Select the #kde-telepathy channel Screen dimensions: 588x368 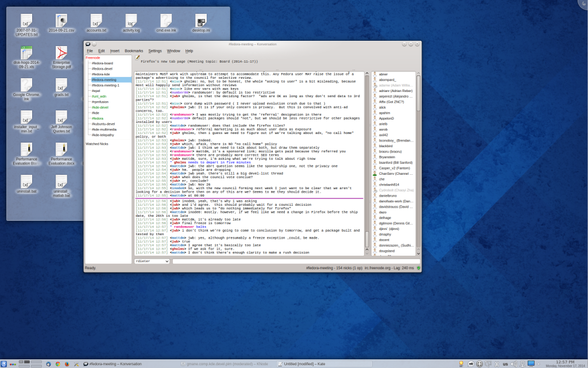tap(102, 135)
